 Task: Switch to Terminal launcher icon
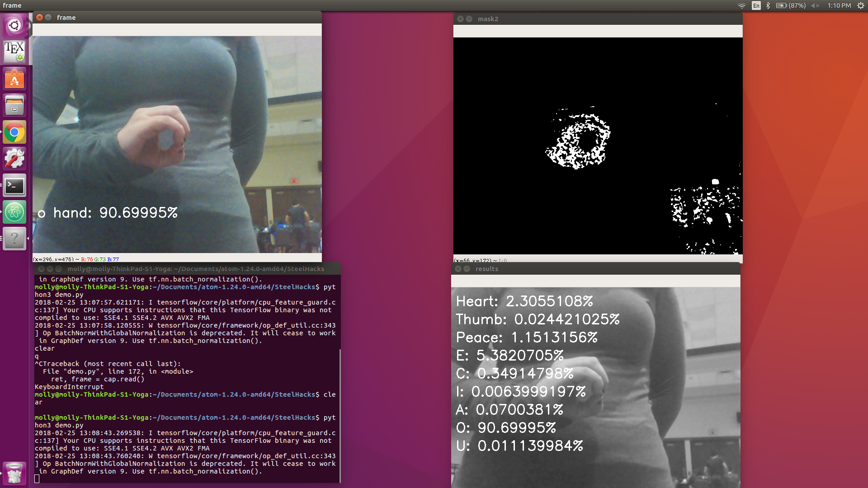(14, 186)
